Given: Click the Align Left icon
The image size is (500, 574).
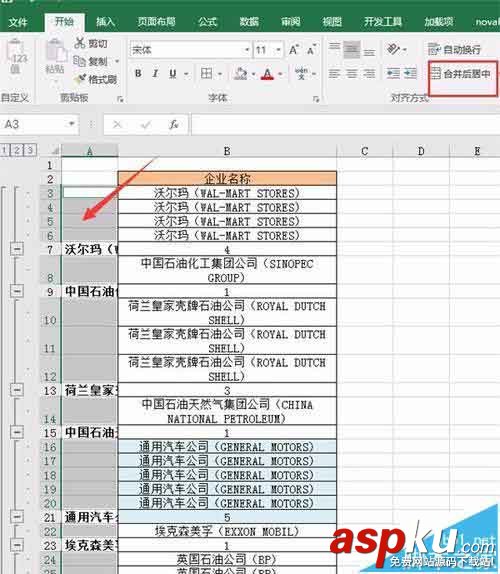Looking at the screenshot, I should click(334, 74).
